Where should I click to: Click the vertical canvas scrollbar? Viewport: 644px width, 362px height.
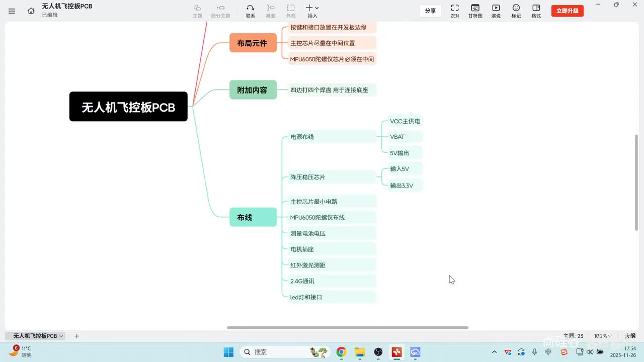tap(637, 182)
